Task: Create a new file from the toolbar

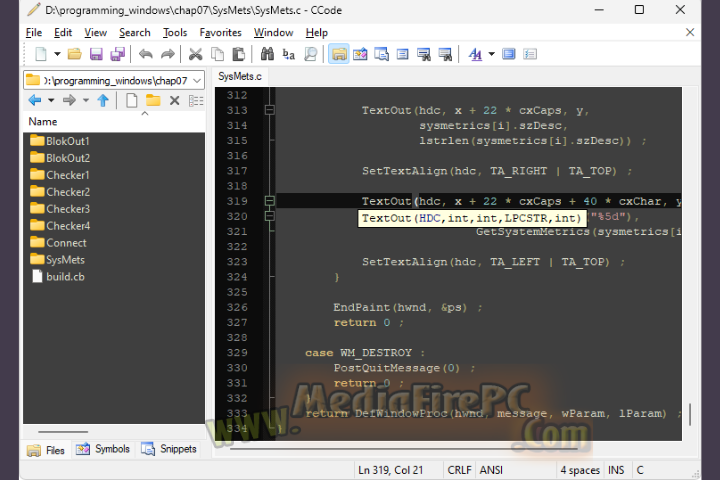Action: [41, 54]
